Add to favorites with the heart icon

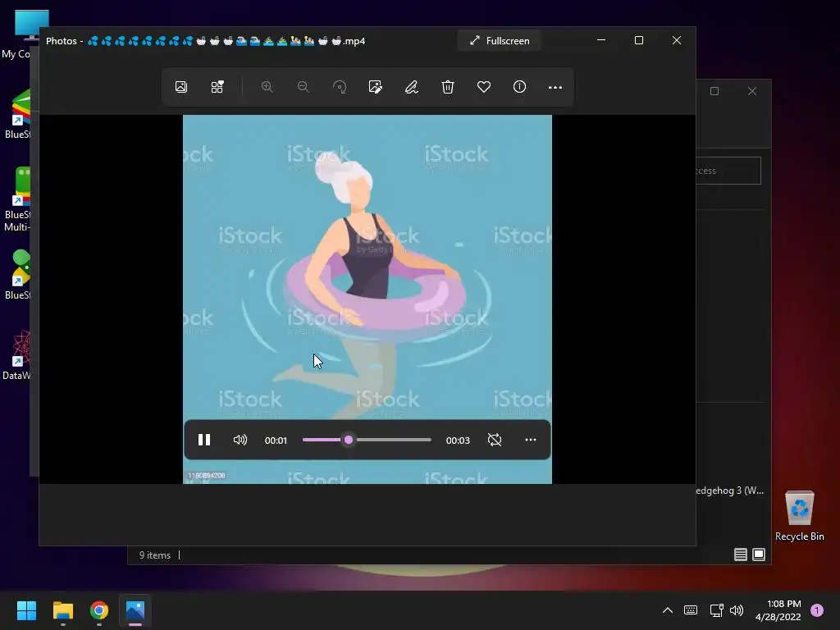(484, 87)
